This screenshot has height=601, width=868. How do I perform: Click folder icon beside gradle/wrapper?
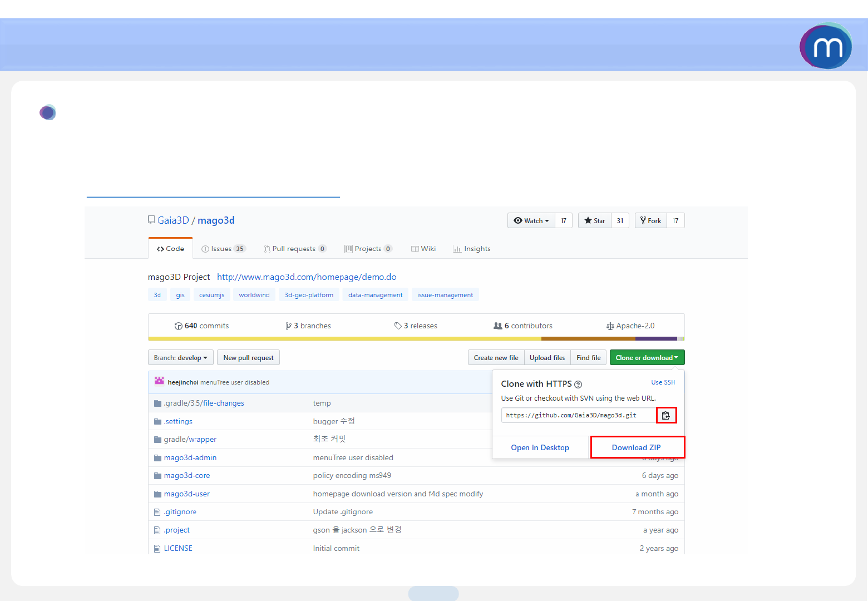point(157,440)
